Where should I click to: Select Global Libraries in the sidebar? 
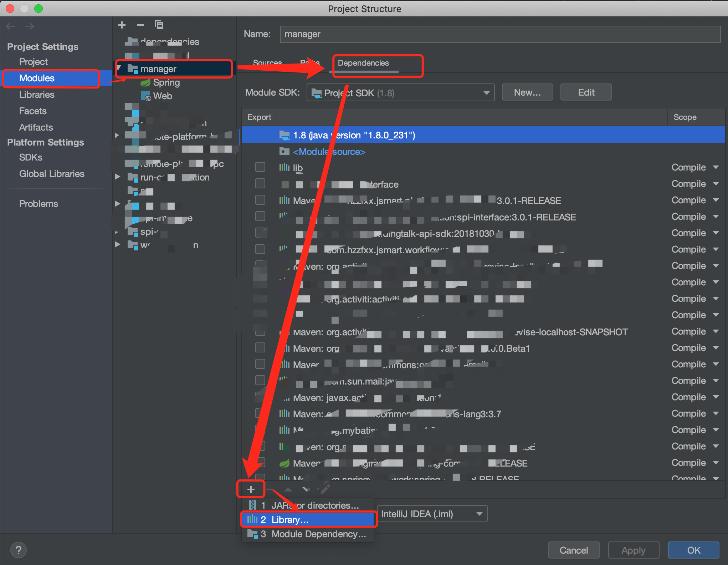(52, 174)
